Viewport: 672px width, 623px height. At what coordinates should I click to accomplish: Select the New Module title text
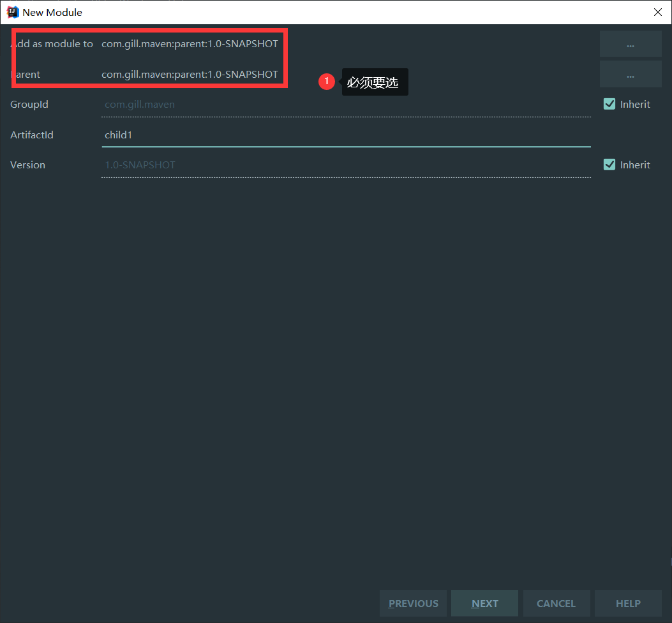[52, 12]
